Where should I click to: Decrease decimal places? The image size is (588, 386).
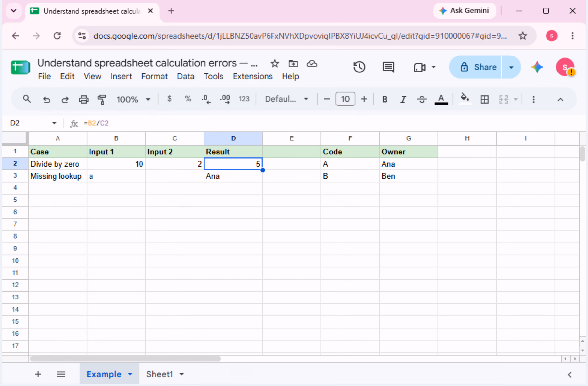206,99
